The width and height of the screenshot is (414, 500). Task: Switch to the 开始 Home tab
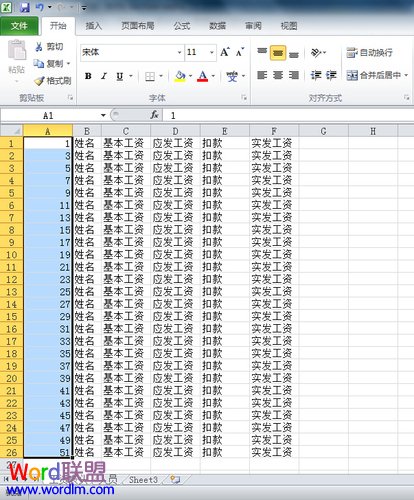pyautogui.click(x=58, y=26)
